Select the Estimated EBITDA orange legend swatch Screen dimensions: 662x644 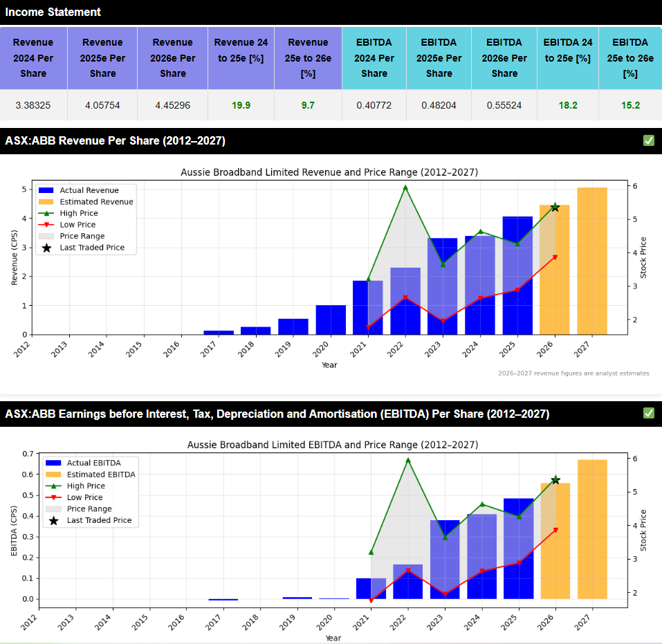click(53, 475)
